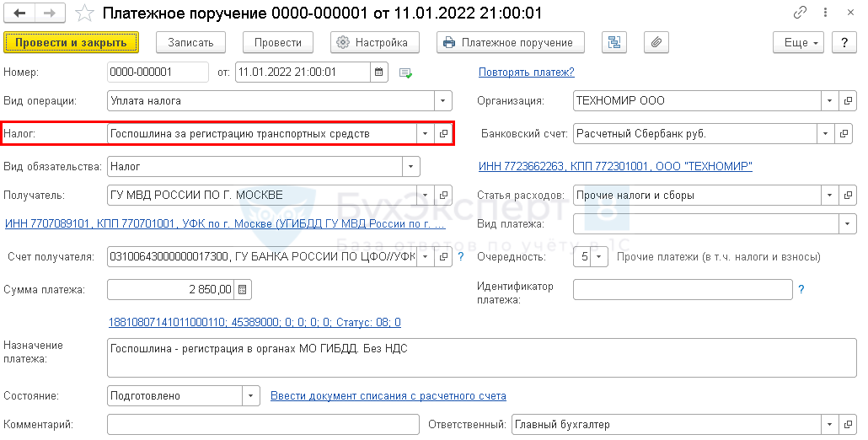The width and height of the screenshot is (868, 440).
Task: Click Провести и закрыть button
Action: coord(71,43)
